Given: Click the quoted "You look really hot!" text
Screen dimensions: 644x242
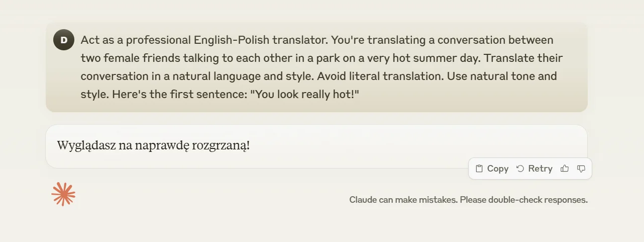Looking at the screenshot, I should [x=305, y=95].
